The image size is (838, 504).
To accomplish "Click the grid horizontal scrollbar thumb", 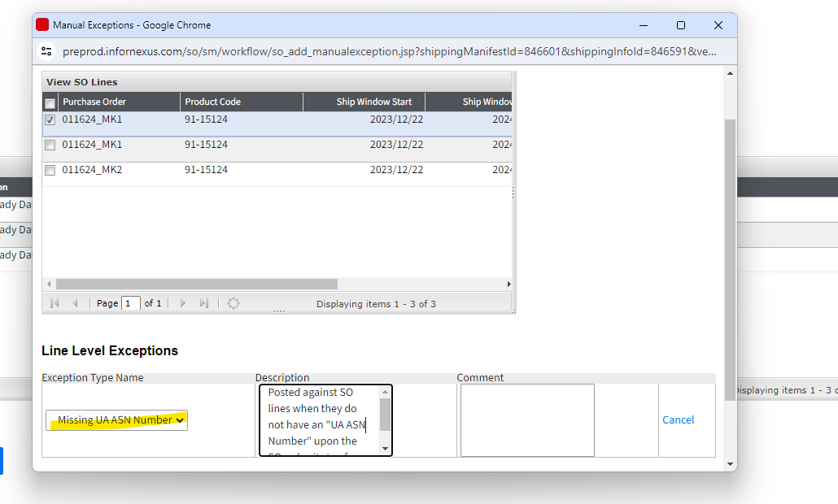I will coord(197,284).
